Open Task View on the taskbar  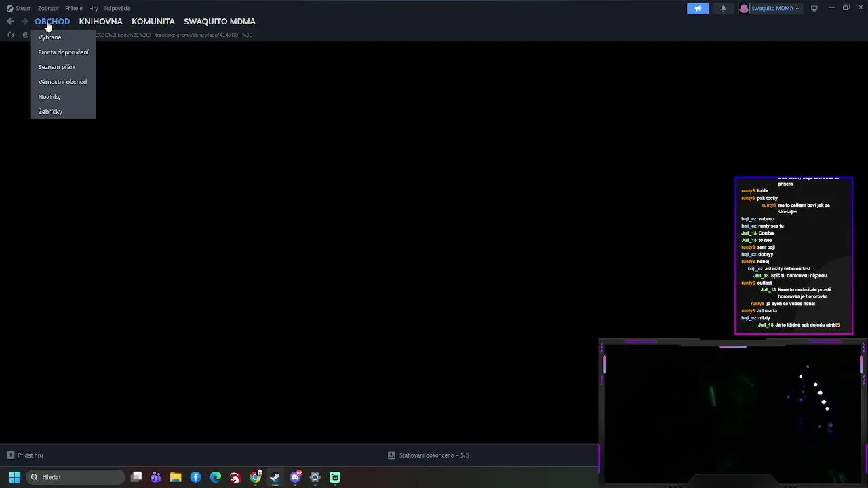136,477
